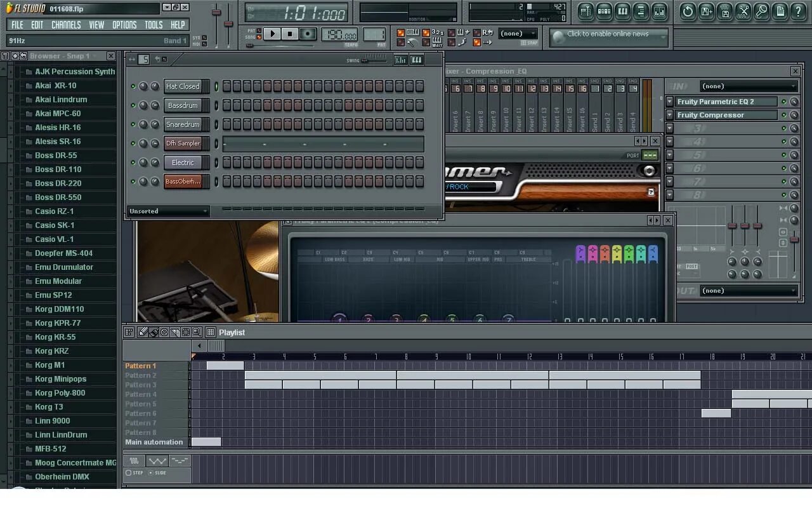Open the OPTIONS menu
This screenshot has height=508, width=812.
click(x=124, y=25)
